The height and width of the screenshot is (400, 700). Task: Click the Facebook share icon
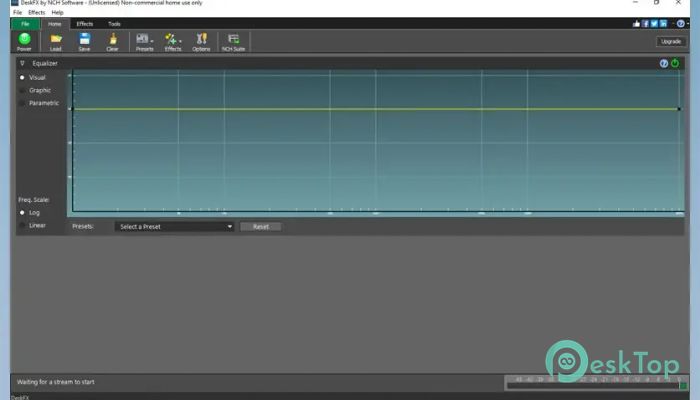pos(645,24)
